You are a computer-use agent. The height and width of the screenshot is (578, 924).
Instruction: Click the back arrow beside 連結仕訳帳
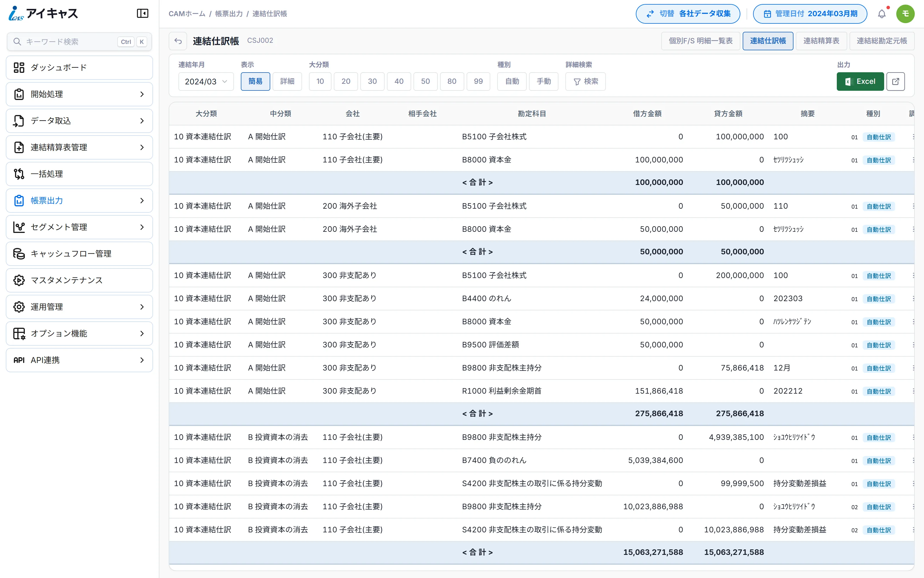coord(178,41)
